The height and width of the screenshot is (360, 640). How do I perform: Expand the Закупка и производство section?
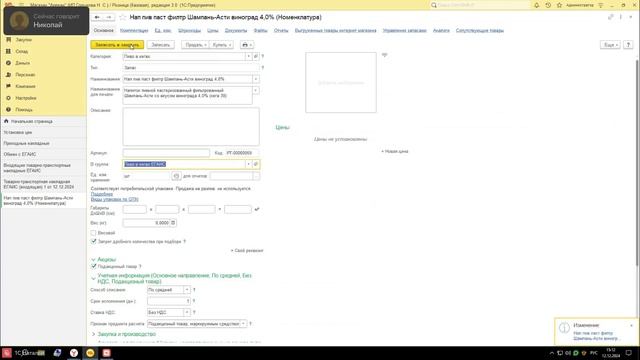pos(93,334)
